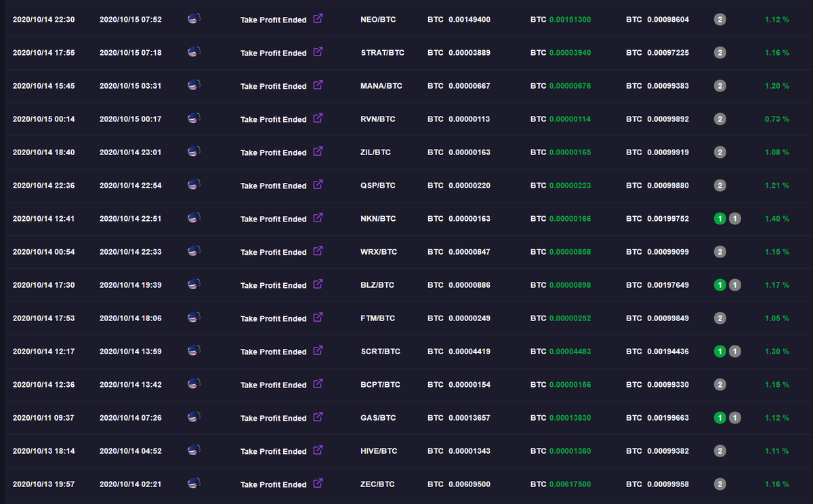This screenshot has width=813, height=504.
Task: Open external link icon in QSP/BTC row
Action: click(318, 185)
